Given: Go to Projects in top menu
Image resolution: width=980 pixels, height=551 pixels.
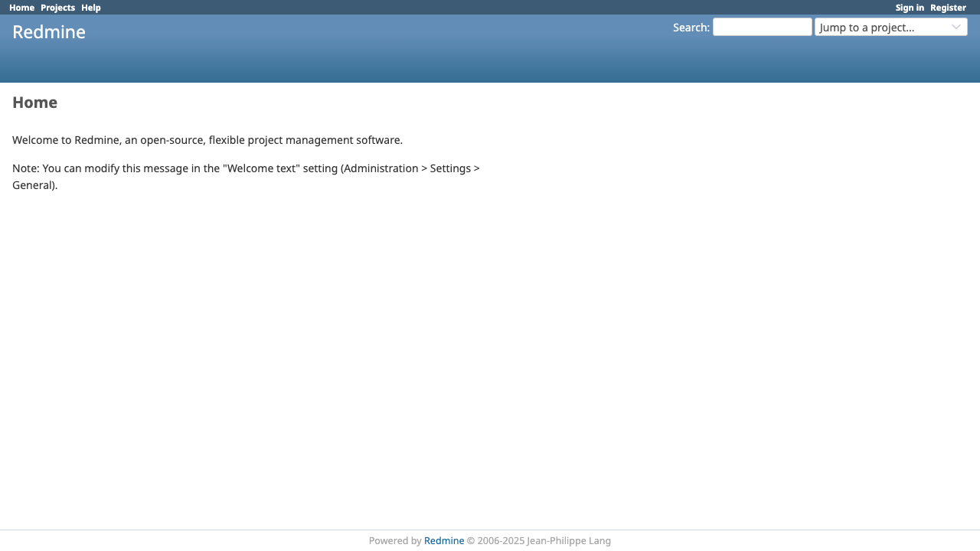Looking at the screenshot, I should point(57,8).
